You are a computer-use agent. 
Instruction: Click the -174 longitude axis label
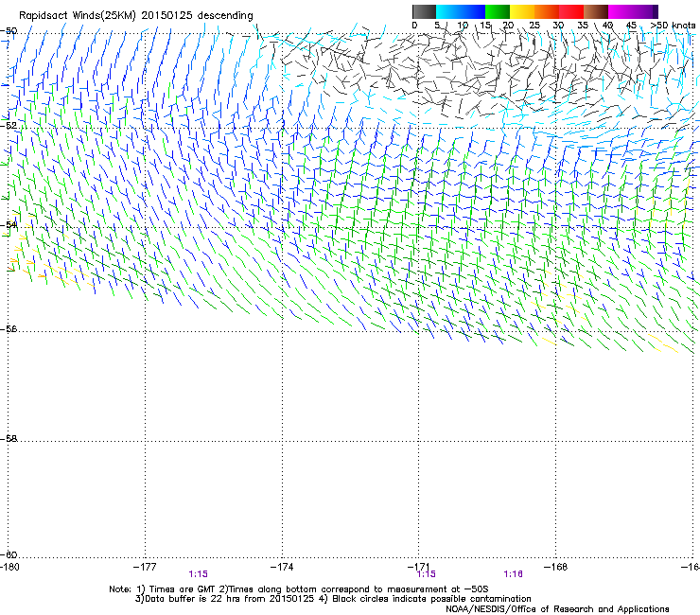click(x=282, y=567)
